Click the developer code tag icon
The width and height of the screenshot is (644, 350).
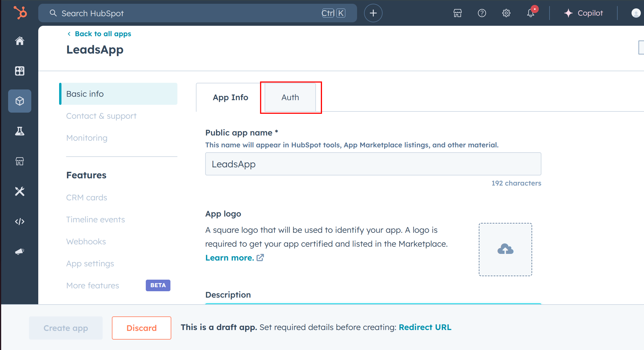click(20, 221)
